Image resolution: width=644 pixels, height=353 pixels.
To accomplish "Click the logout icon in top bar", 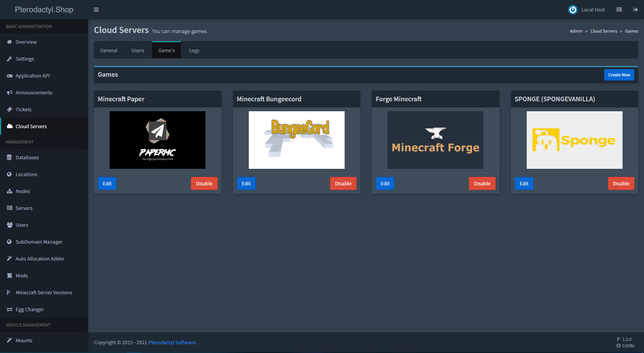I will [635, 10].
